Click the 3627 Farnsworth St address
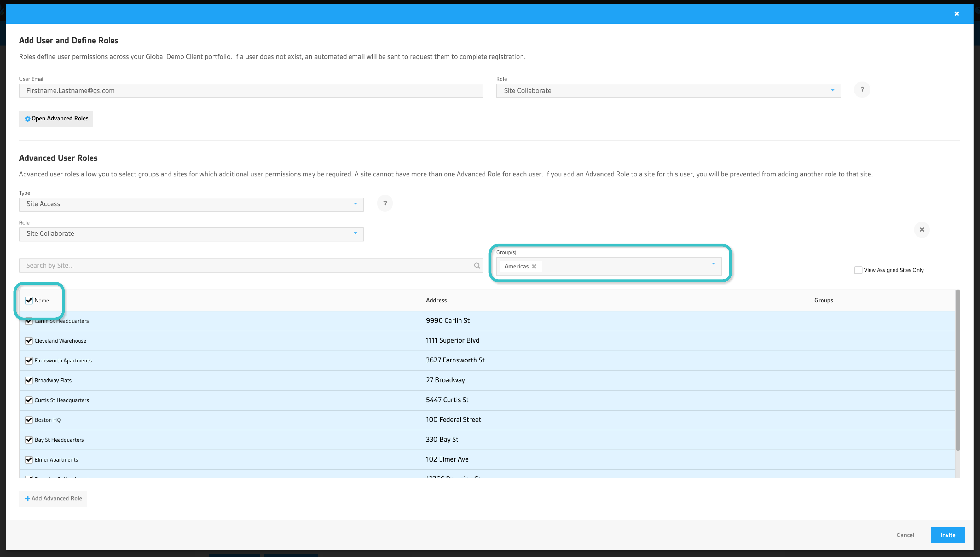980x557 pixels. coord(455,360)
